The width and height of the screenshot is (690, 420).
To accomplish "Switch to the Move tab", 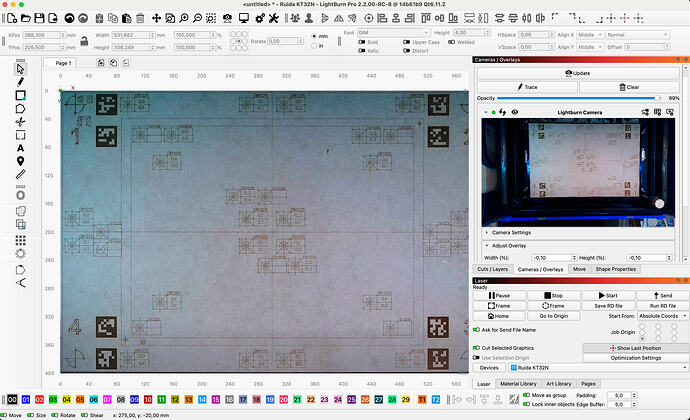I will click(579, 269).
